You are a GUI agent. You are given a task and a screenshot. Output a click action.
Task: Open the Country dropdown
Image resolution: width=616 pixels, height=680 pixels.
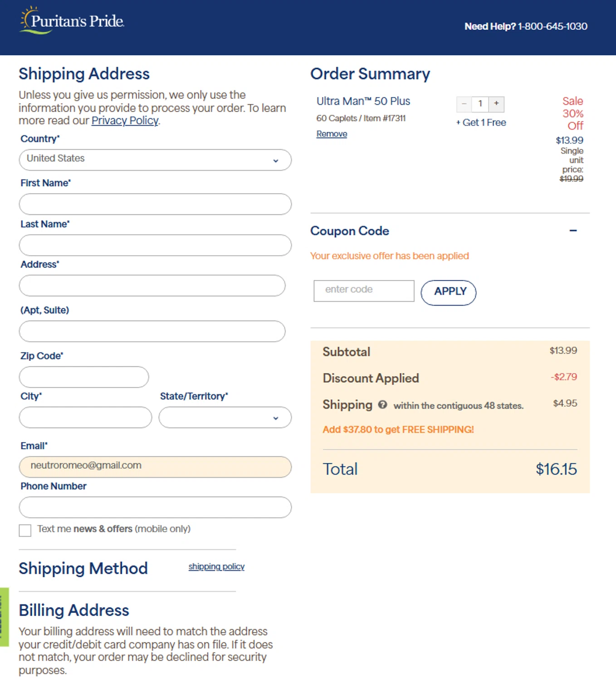155,160
